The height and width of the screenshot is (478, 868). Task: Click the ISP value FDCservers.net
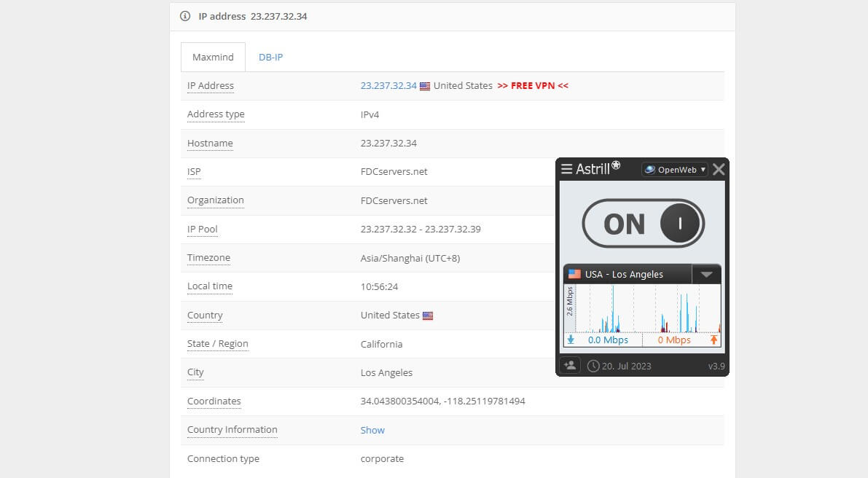coord(394,171)
